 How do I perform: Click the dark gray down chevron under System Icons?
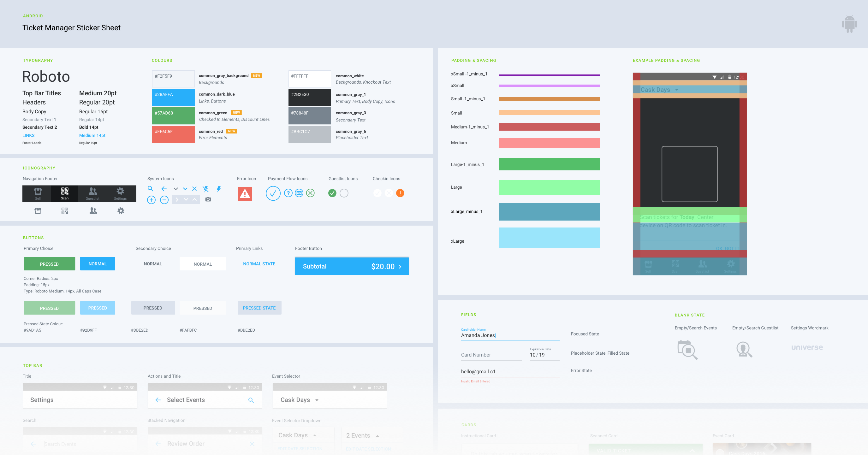[175, 189]
